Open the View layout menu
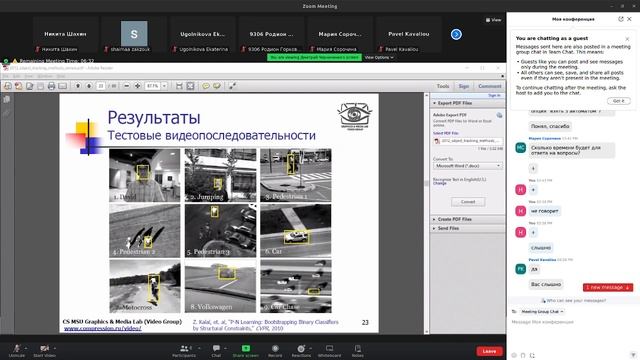The height and width of the screenshot is (360, 640). click(493, 20)
